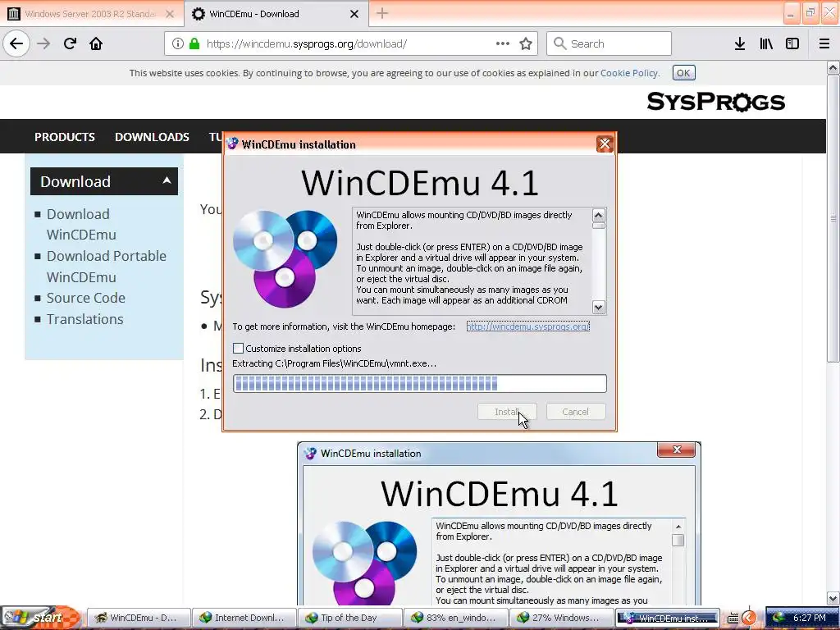Click the system tray keyboard icon
This screenshot has height=630, width=840.
[x=733, y=619]
